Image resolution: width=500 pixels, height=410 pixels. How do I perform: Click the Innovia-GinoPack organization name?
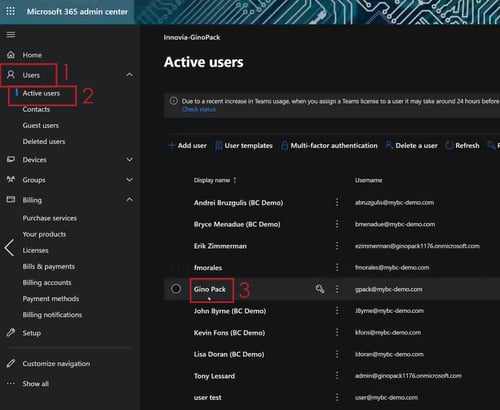[192, 37]
